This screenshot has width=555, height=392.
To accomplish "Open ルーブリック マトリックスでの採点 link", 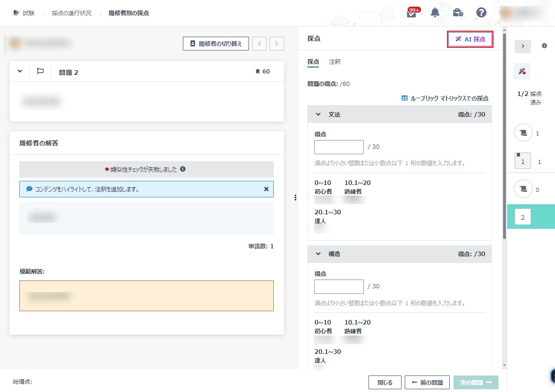I will pyautogui.click(x=444, y=98).
